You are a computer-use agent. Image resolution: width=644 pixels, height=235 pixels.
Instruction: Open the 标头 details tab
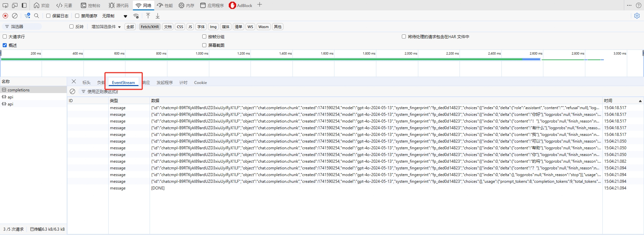point(87,82)
